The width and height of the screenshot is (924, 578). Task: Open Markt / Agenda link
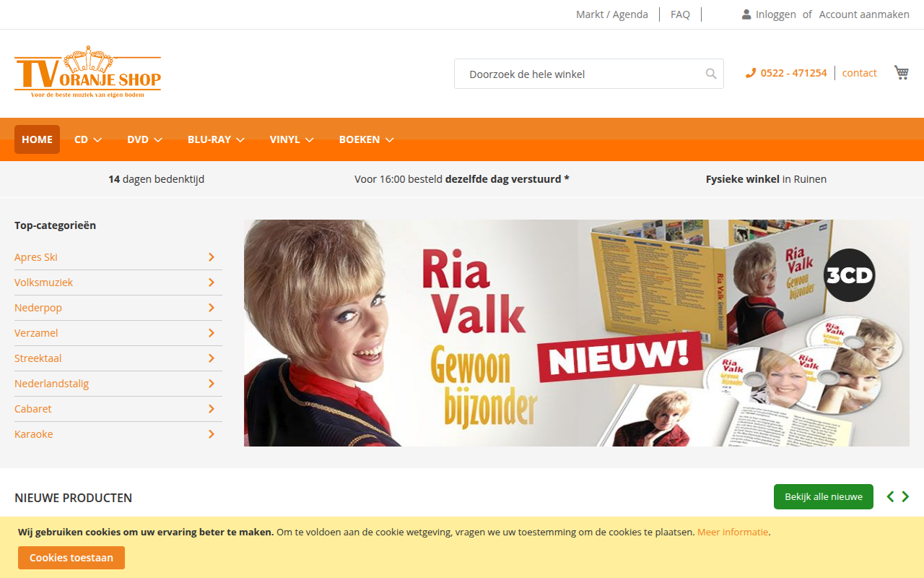612,14
